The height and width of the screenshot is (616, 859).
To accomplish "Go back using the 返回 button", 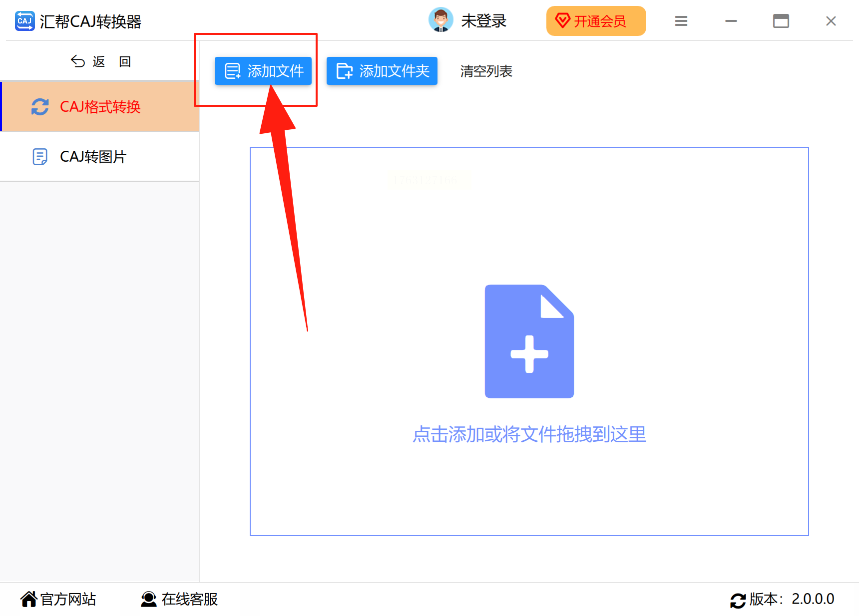I will [x=100, y=61].
